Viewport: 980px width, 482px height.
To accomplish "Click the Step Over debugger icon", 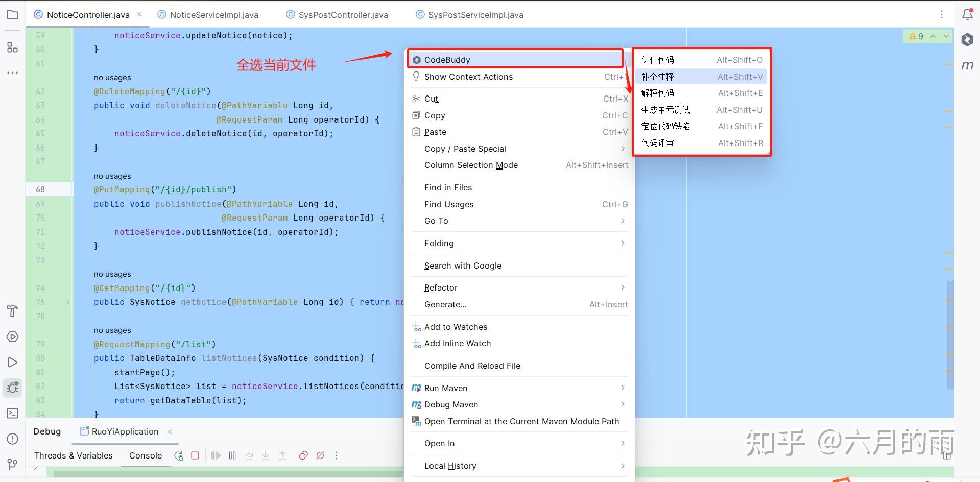I will 249,455.
